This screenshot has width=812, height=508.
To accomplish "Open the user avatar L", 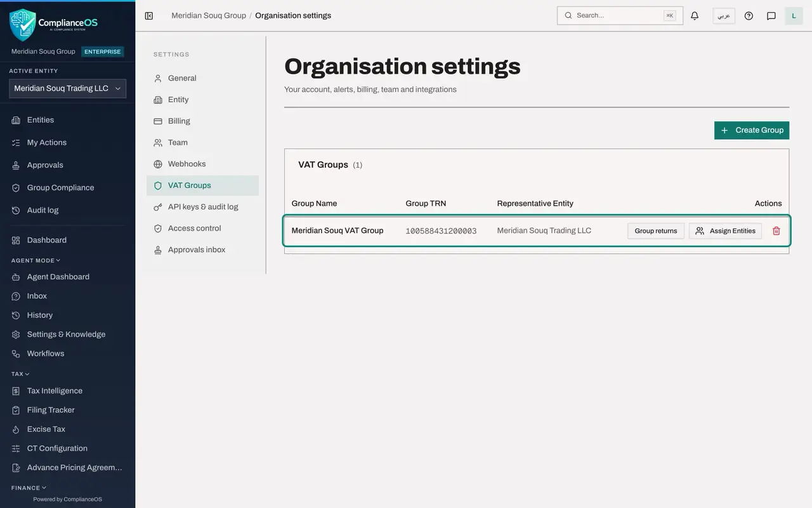I will click(794, 16).
